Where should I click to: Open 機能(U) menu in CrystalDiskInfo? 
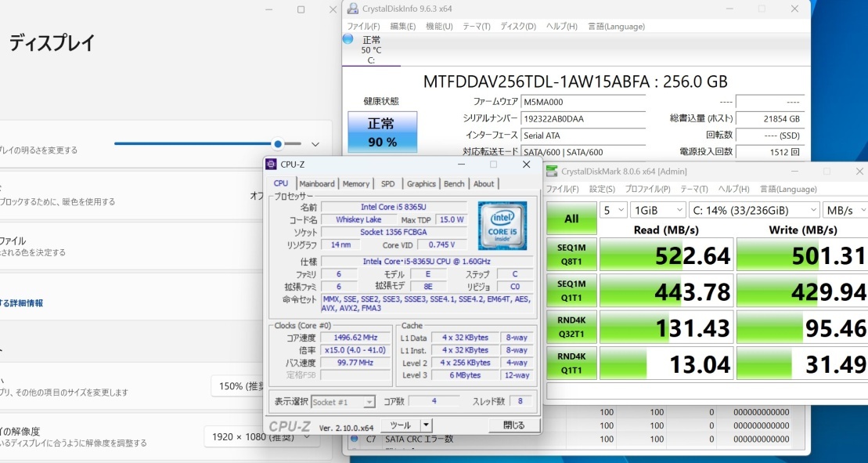coord(439,27)
